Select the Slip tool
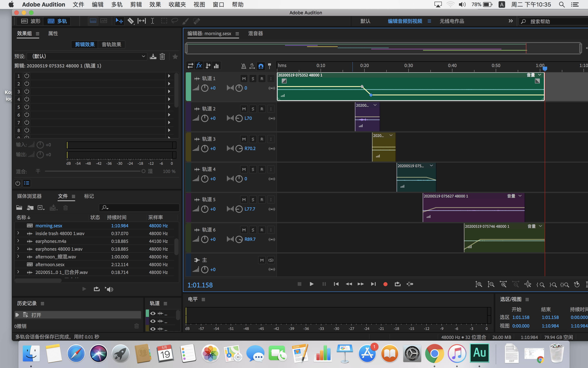 coord(142,21)
